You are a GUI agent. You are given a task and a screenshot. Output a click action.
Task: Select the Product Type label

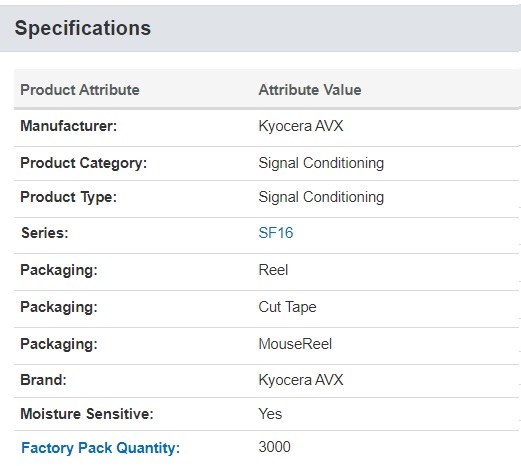[69, 197]
